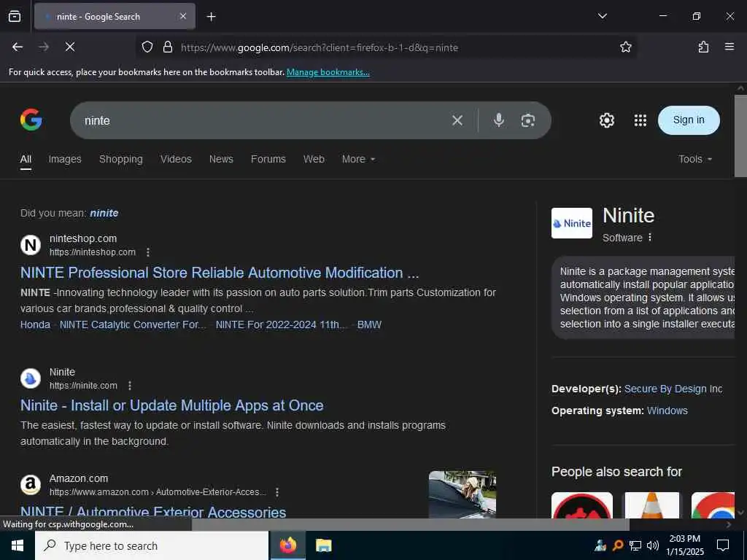The height and width of the screenshot is (560, 747).
Task: Open the list all tabs dropdown
Action: (x=602, y=16)
